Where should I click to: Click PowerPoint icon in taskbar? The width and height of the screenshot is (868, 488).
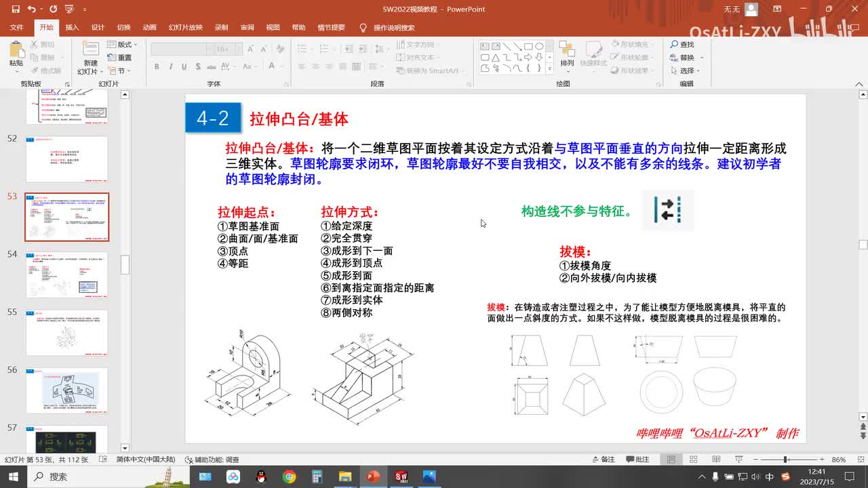[x=373, y=476]
